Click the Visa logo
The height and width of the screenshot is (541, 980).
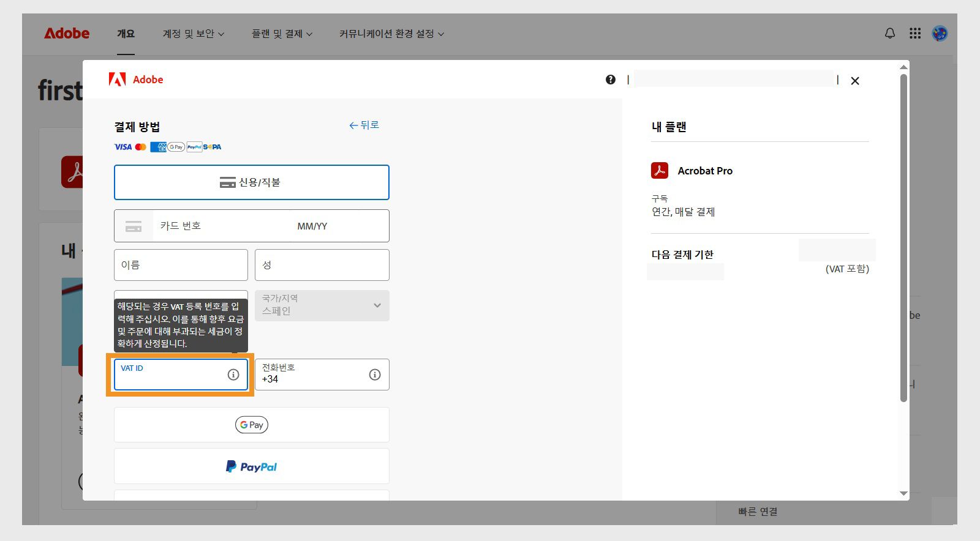click(123, 147)
